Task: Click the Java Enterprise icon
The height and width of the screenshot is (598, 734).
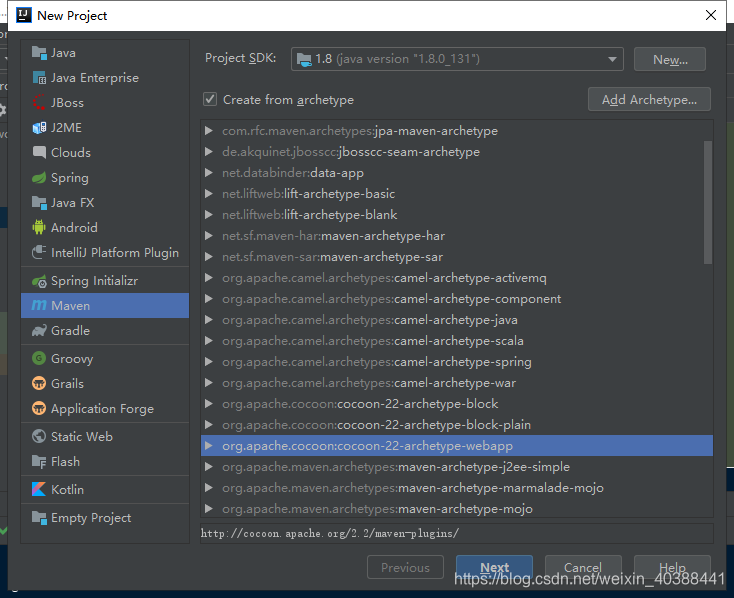Action: point(39,78)
